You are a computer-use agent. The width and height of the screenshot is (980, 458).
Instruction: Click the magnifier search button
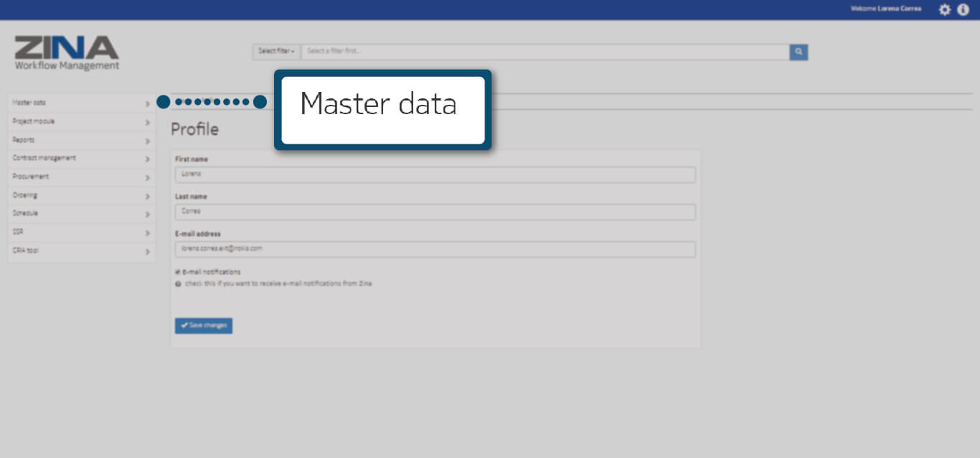[x=798, y=52]
